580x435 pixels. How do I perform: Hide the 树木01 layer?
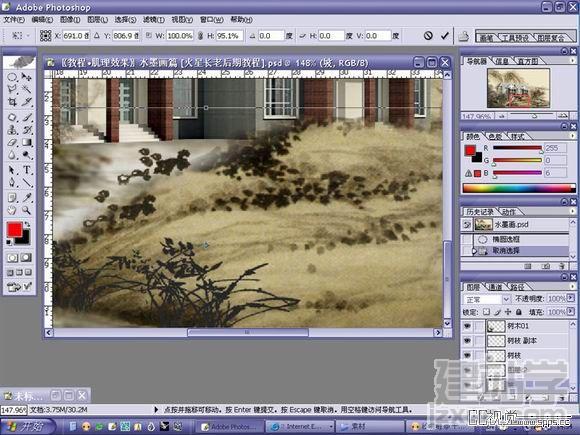pyautogui.click(x=468, y=326)
